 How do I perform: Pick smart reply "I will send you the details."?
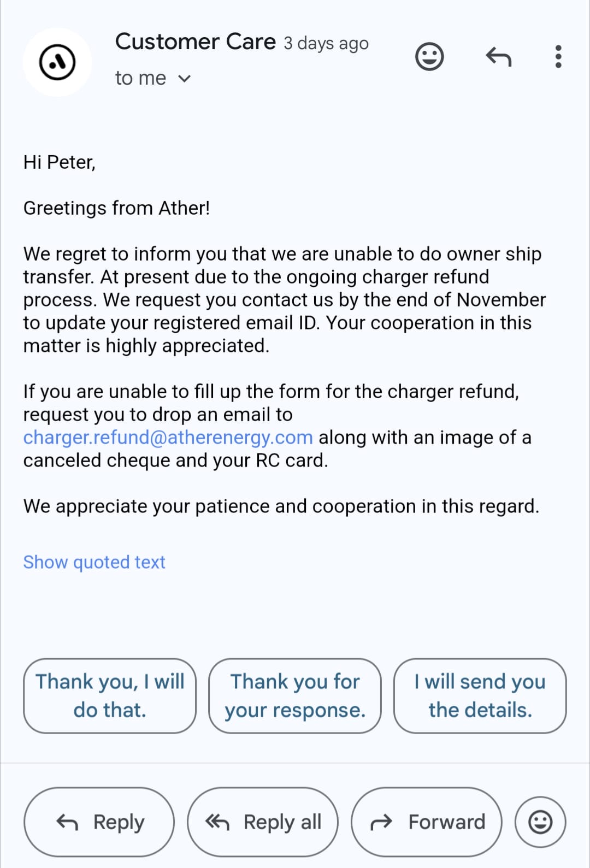(x=480, y=695)
